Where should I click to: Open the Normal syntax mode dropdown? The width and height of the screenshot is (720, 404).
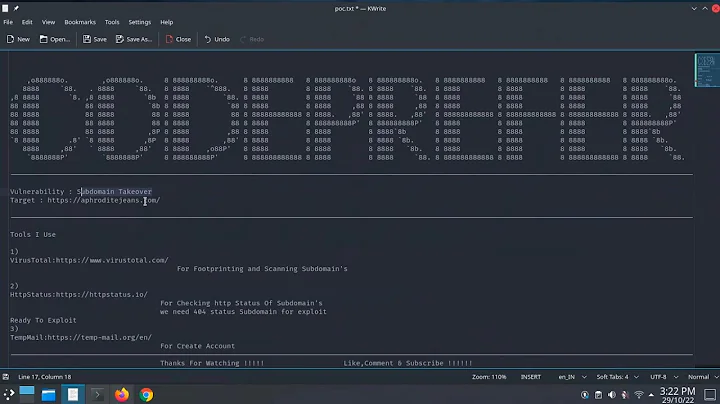[x=703, y=377]
